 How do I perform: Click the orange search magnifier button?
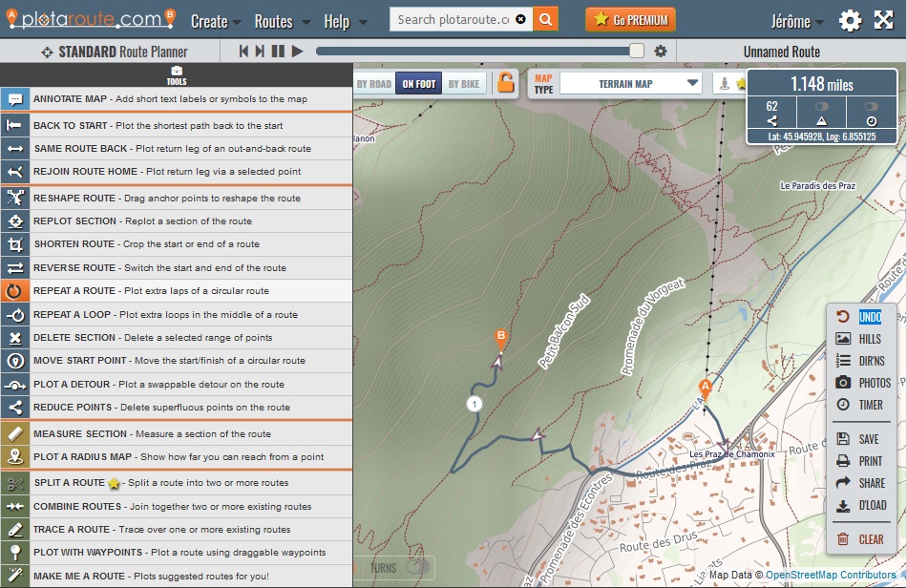(545, 19)
